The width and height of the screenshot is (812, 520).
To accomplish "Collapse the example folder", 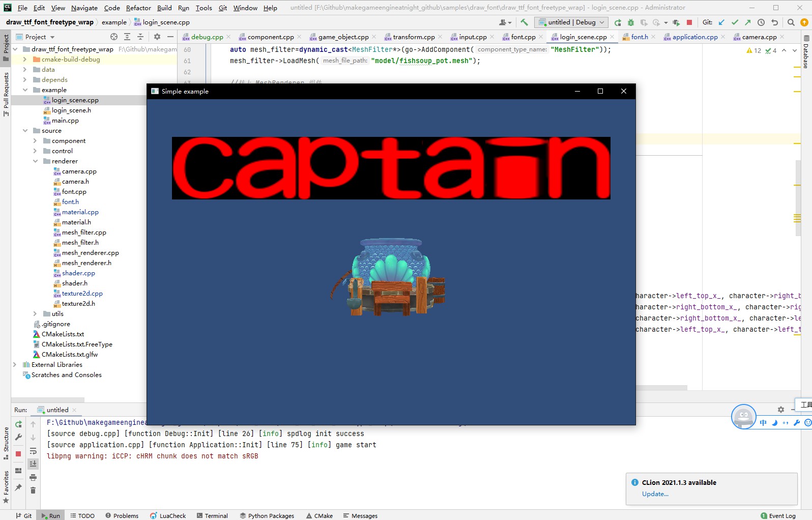I will [x=25, y=90].
